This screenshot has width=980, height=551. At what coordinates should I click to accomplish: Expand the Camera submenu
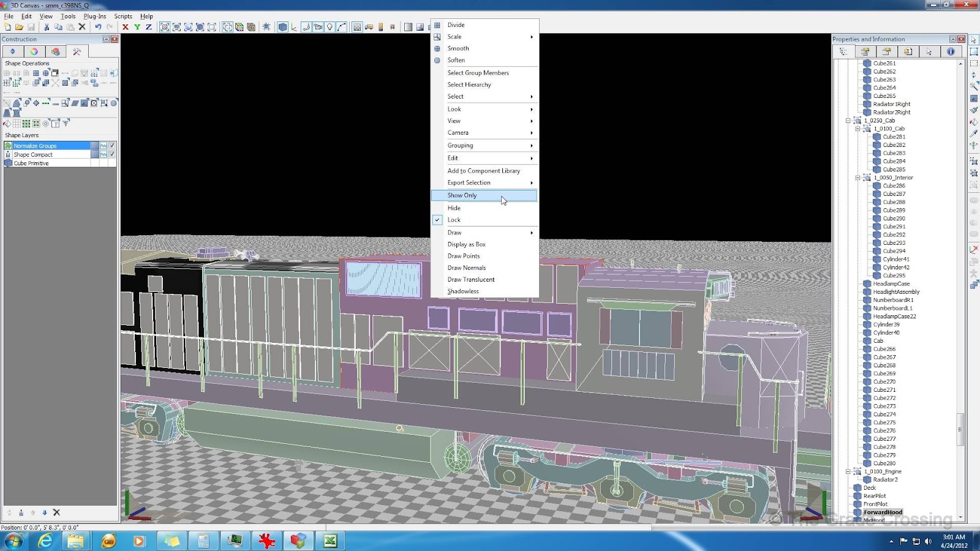click(484, 133)
